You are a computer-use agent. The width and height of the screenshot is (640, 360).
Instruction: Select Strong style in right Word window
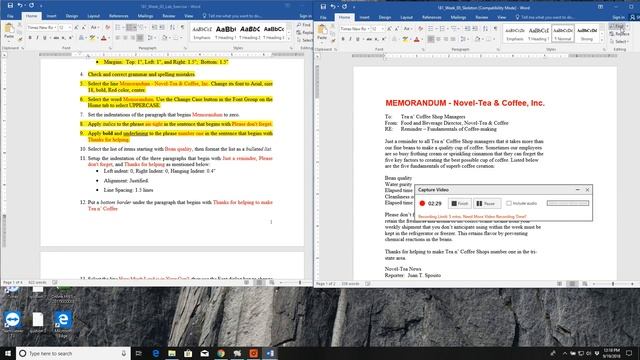pyautogui.click(x=587, y=34)
